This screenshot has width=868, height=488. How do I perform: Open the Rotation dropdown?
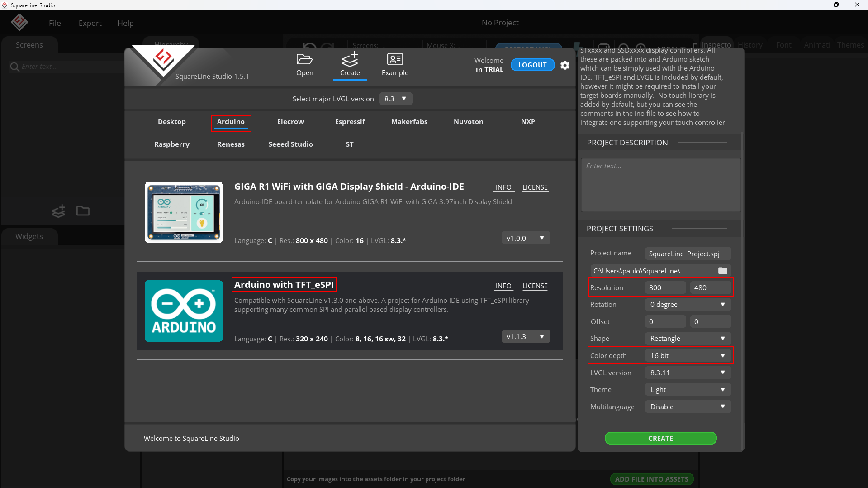[x=688, y=305]
